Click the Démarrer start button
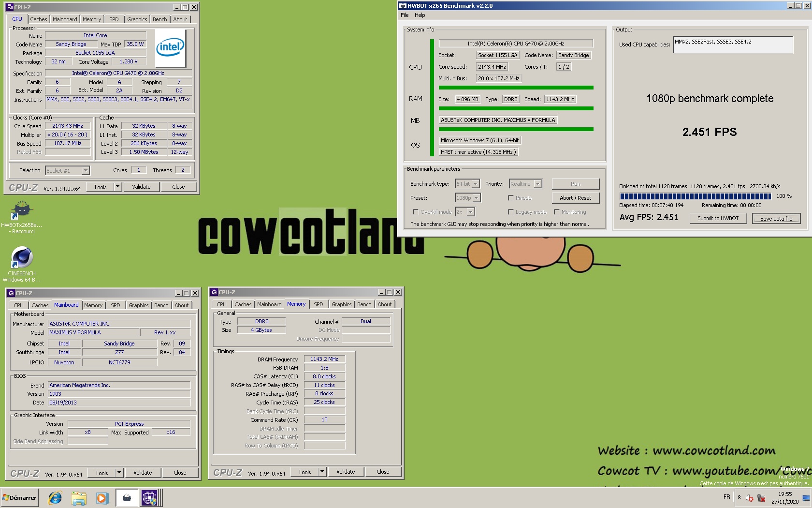812x508 pixels. coord(19,497)
